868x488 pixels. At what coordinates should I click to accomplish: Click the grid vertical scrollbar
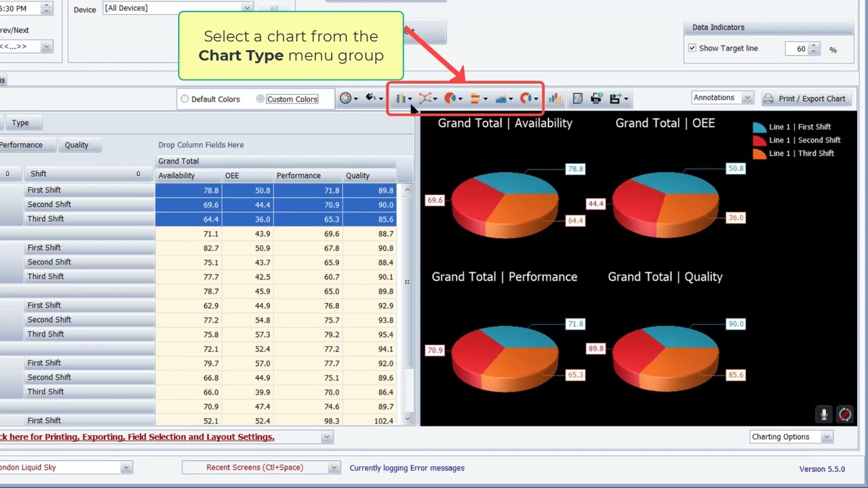click(408, 305)
